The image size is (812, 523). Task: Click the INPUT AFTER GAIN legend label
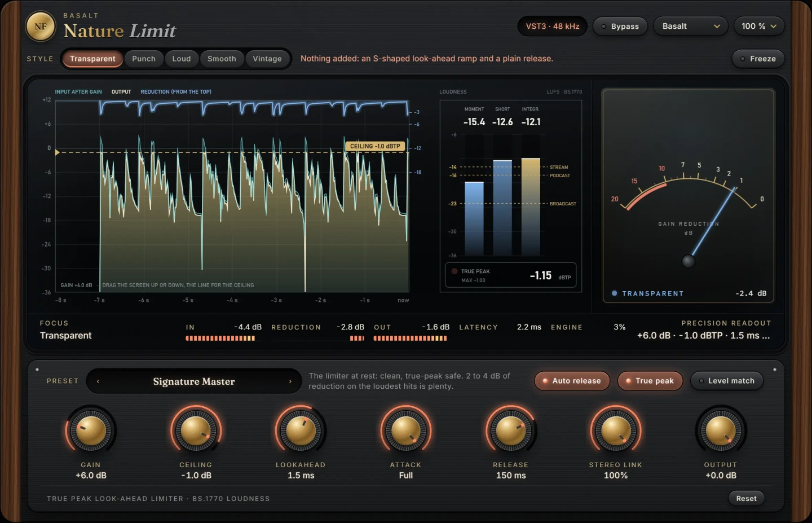pos(78,91)
